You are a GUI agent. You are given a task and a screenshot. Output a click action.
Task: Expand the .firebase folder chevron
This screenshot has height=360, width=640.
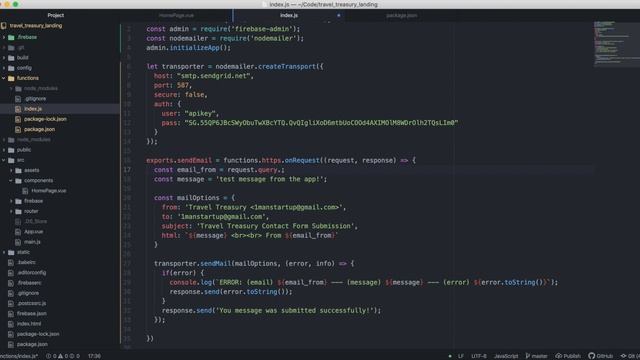coord(4,37)
